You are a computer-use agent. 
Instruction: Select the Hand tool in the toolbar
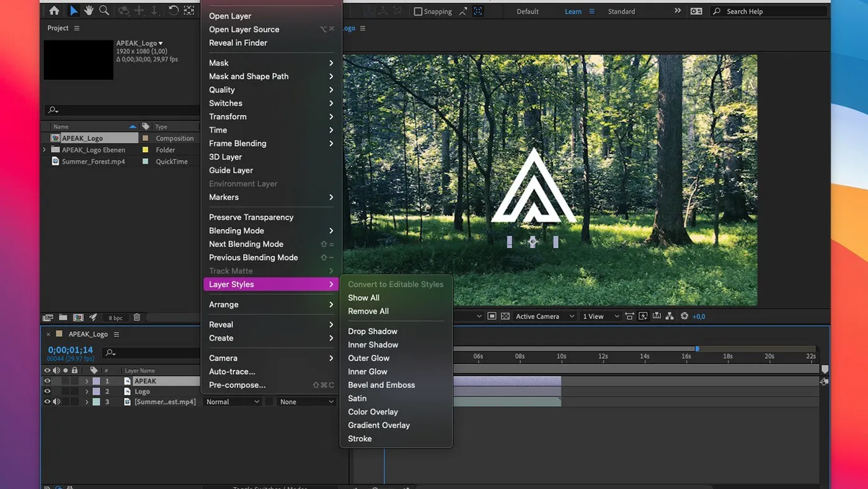pos(88,10)
